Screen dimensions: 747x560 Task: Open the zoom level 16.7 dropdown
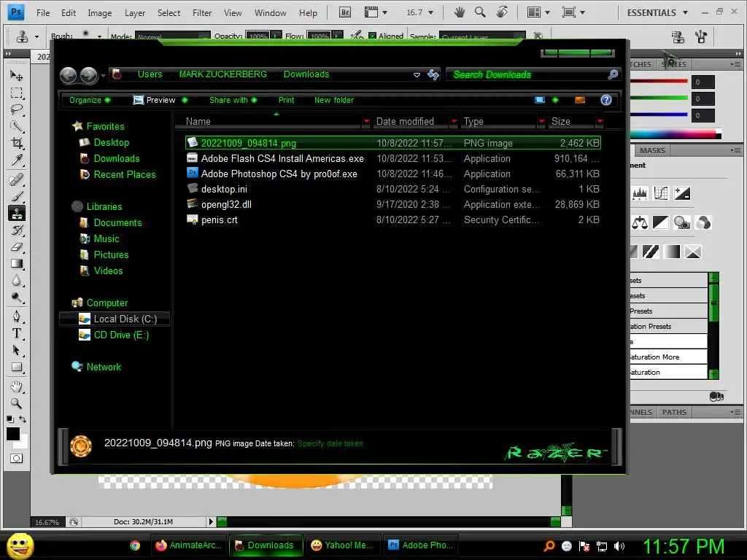tap(430, 12)
